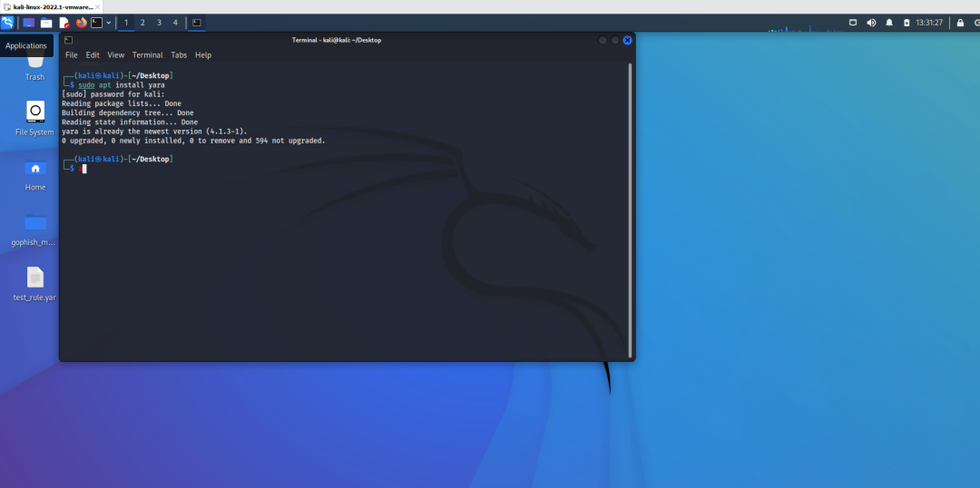Launch Firefox from the panel
Viewport: 980px width, 488px height.
point(82,23)
